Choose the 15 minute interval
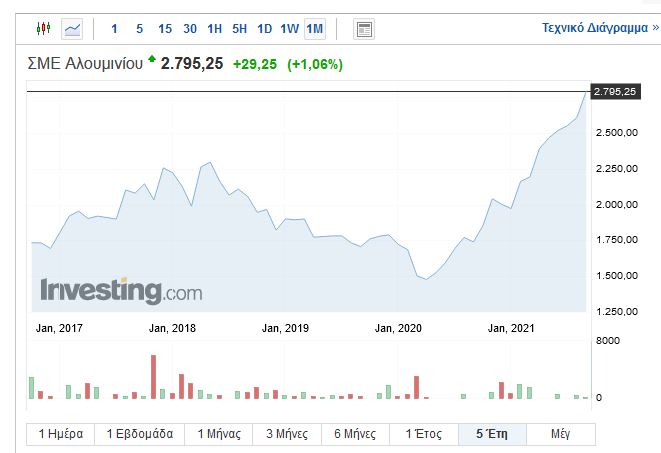 pos(164,29)
